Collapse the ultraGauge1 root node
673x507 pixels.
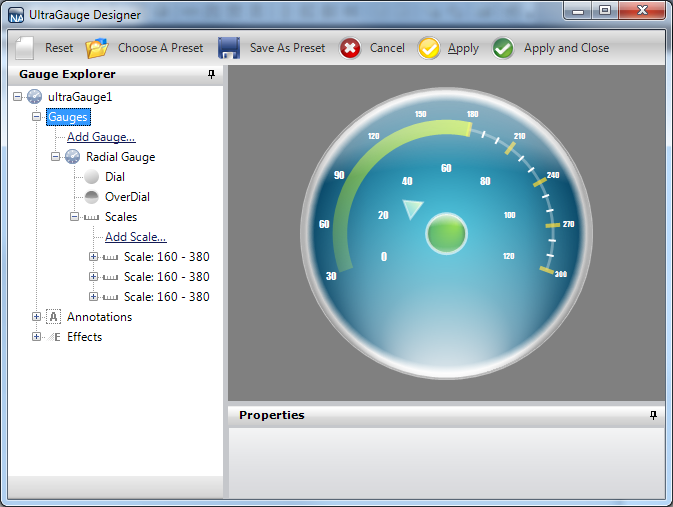coord(18,97)
